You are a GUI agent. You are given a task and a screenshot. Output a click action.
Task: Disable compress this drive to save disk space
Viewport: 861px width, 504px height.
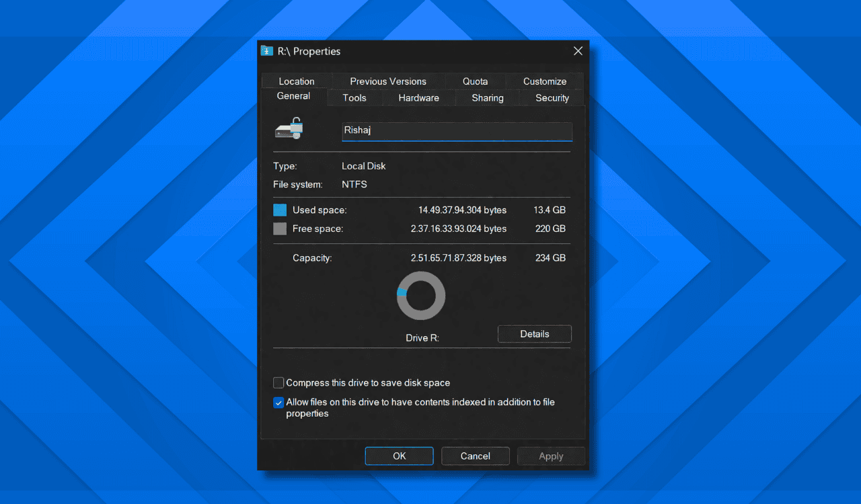tap(278, 382)
